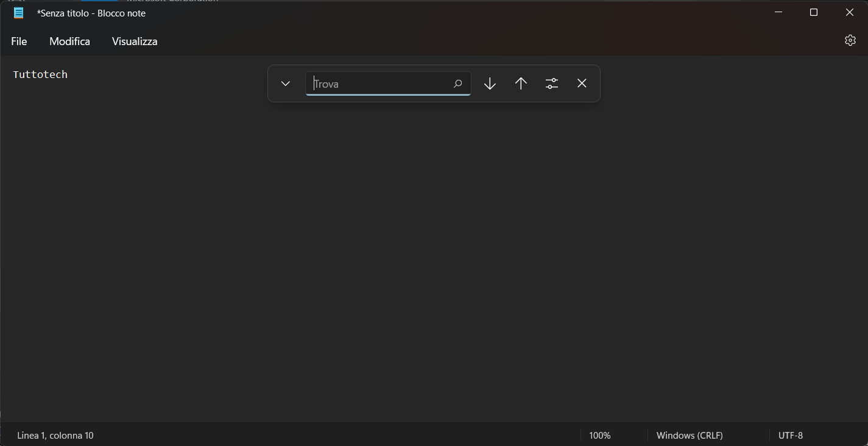Open search options sliders icon
This screenshot has width=868, height=446.
coord(551,83)
